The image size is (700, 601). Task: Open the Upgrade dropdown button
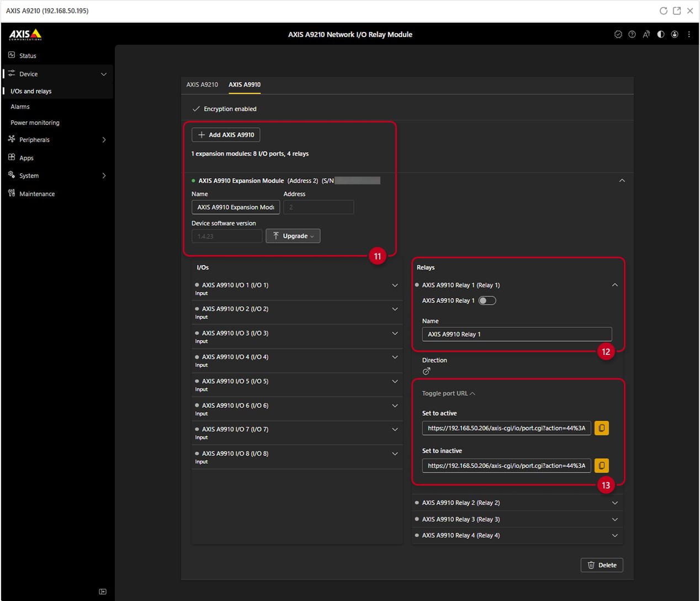click(293, 236)
